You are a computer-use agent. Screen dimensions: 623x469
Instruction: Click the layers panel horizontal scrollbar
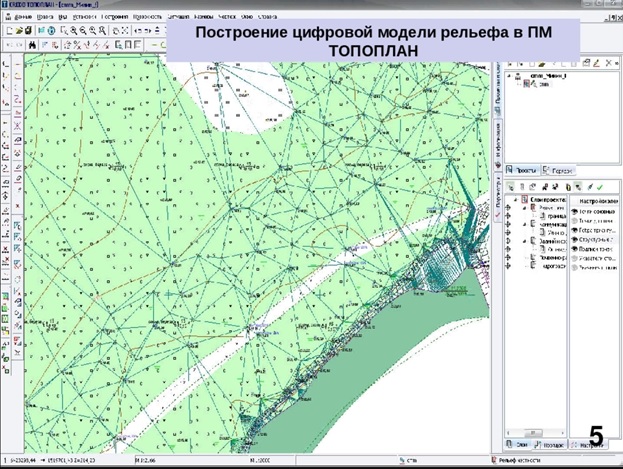point(535,432)
